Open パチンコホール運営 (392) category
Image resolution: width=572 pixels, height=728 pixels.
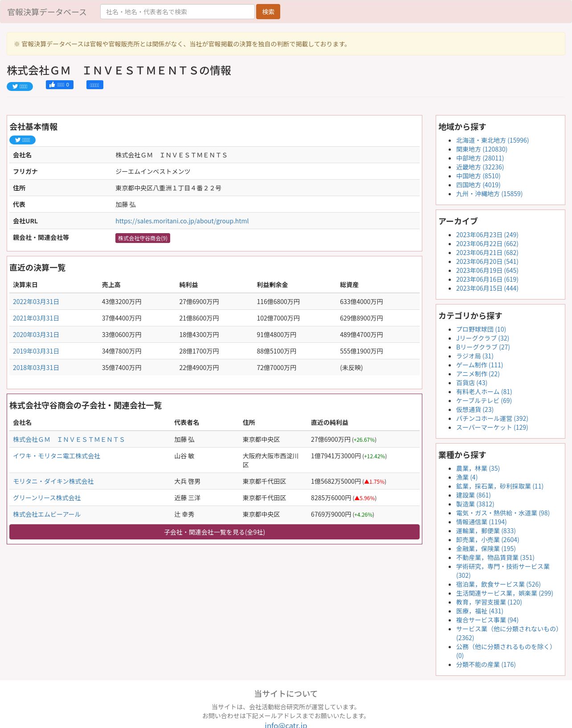[x=492, y=419]
